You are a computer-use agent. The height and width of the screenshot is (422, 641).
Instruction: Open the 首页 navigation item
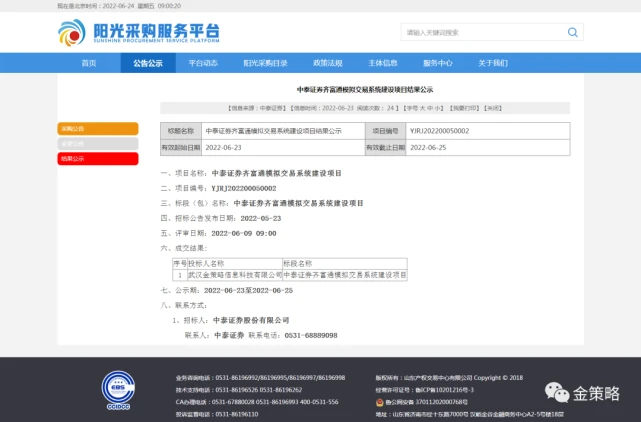[x=89, y=63]
